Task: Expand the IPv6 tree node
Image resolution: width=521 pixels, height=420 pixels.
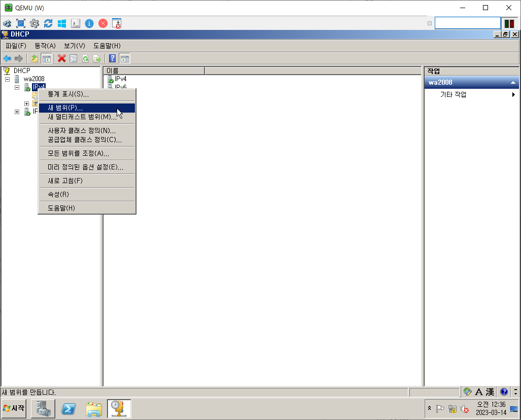Action: (x=17, y=112)
